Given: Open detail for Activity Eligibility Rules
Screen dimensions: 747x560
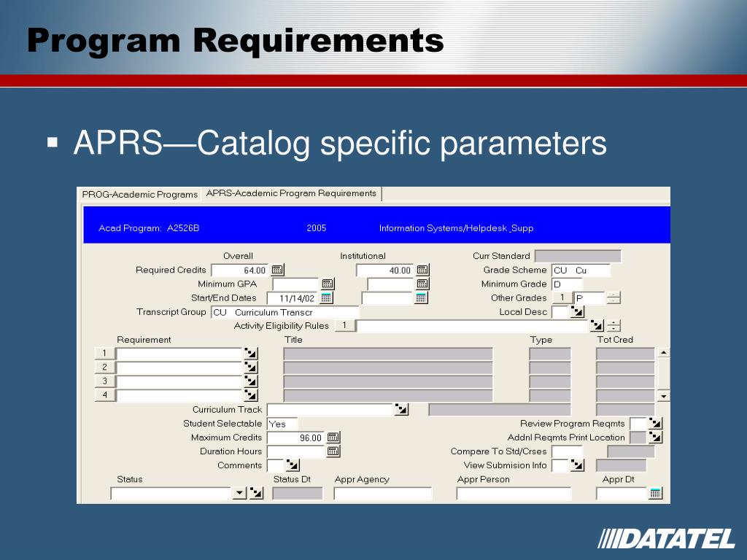Looking at the screenshot, I should point(597,326).
